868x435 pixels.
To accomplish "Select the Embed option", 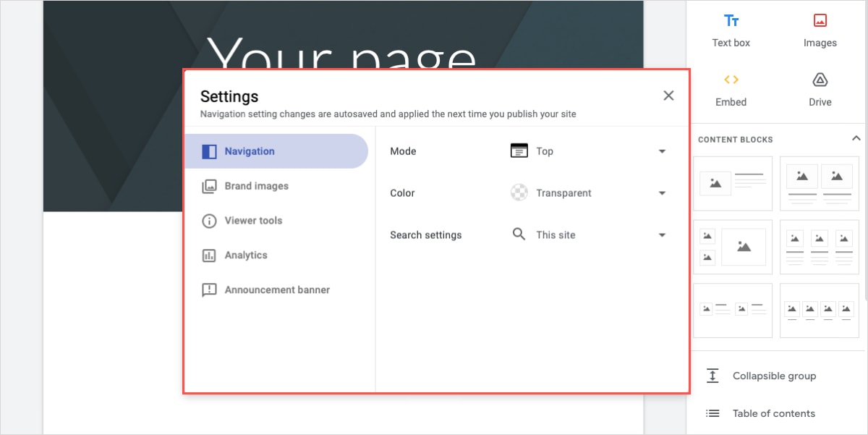I will (731, 89).
